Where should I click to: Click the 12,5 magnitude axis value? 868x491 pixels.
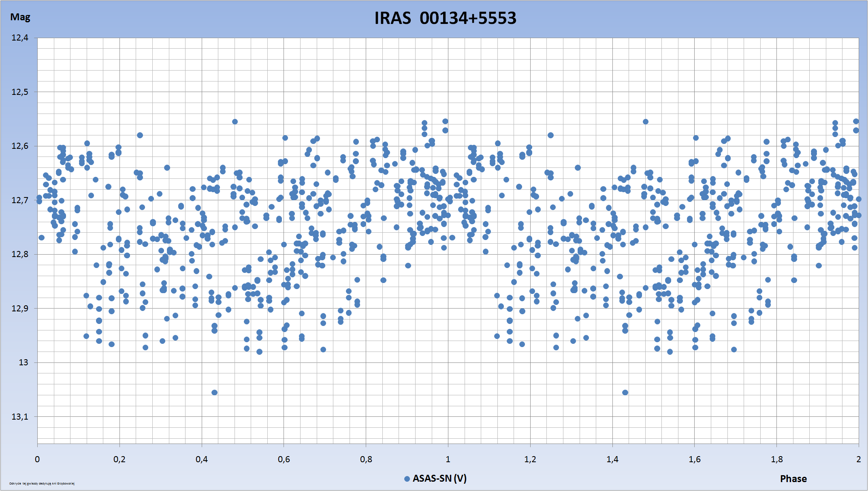click(20, 92)
